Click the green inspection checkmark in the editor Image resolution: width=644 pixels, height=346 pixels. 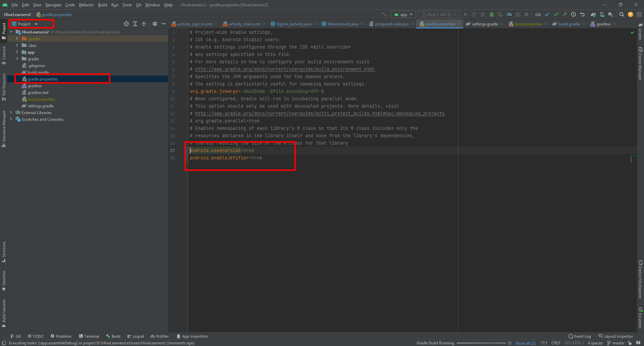pos(632,32)
